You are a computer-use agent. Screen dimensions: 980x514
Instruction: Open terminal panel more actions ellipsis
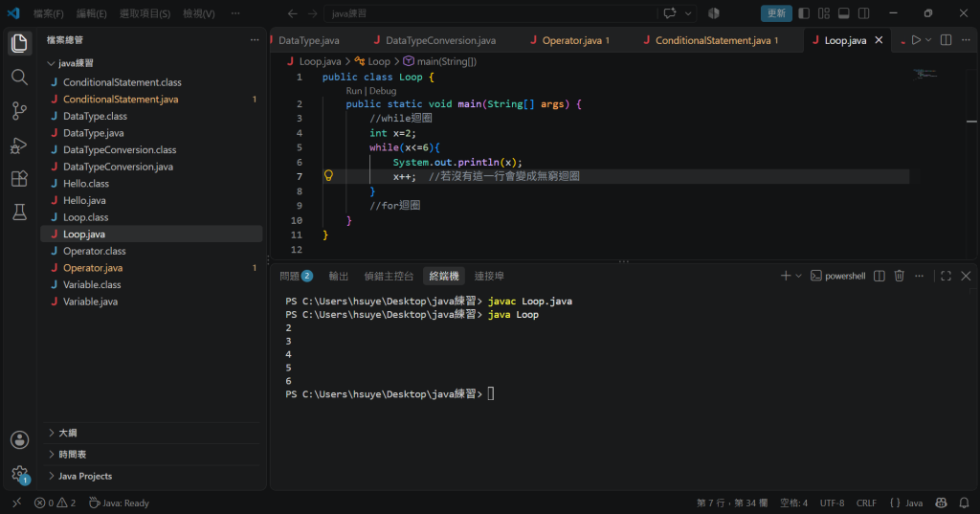pyautogui.click(x=920, y=276)
